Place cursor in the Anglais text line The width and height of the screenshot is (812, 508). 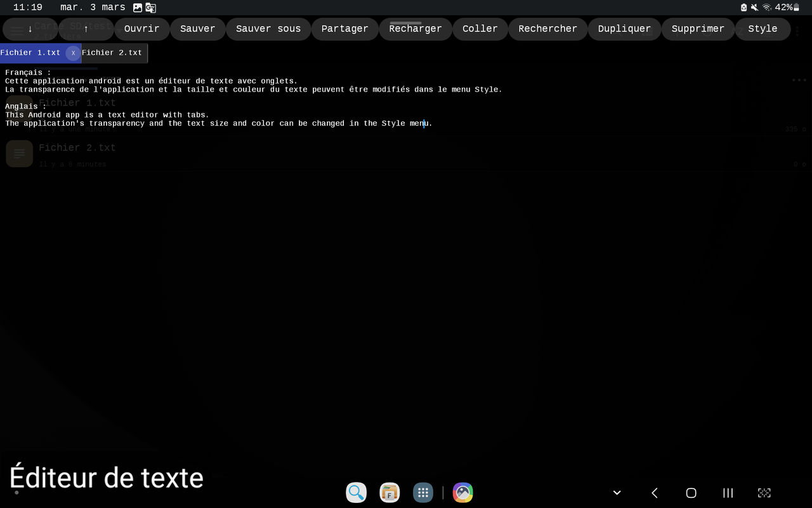coord(25,107)
